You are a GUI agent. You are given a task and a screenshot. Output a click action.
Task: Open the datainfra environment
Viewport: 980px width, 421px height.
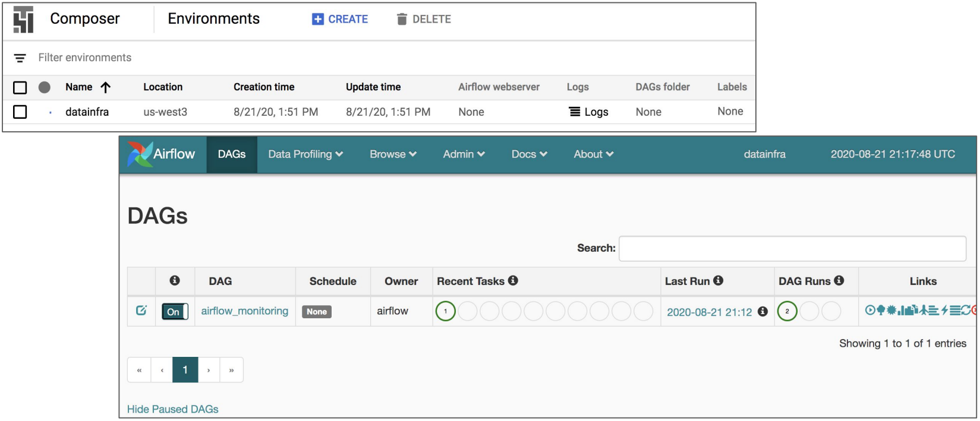click(87, 112)
